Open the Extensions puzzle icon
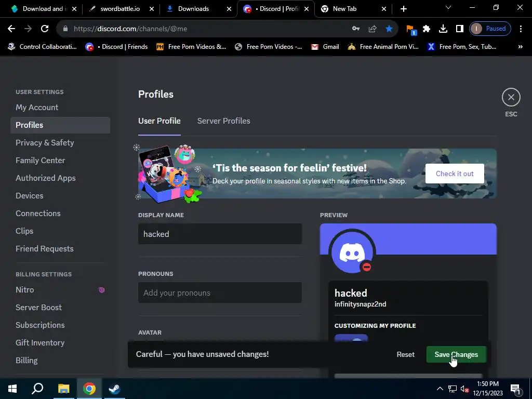The width and height of the screenshot is (532, 399). tap(427, 29)
